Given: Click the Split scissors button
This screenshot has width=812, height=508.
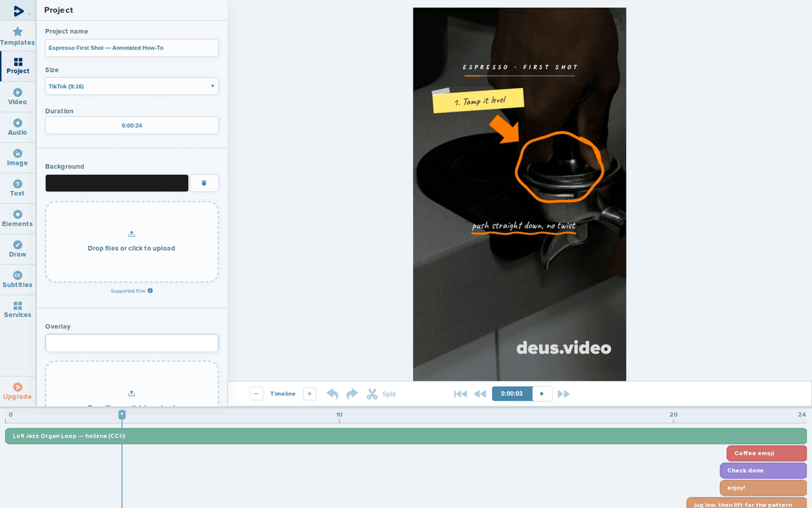Looking at the screenshot, I should click(x=381, y=394).
